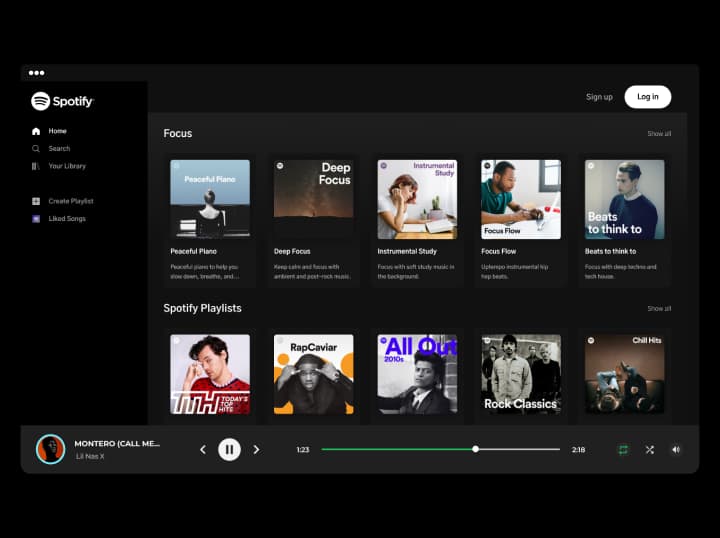
Task: Skip to previous track
Action: (x=203, y=450)
